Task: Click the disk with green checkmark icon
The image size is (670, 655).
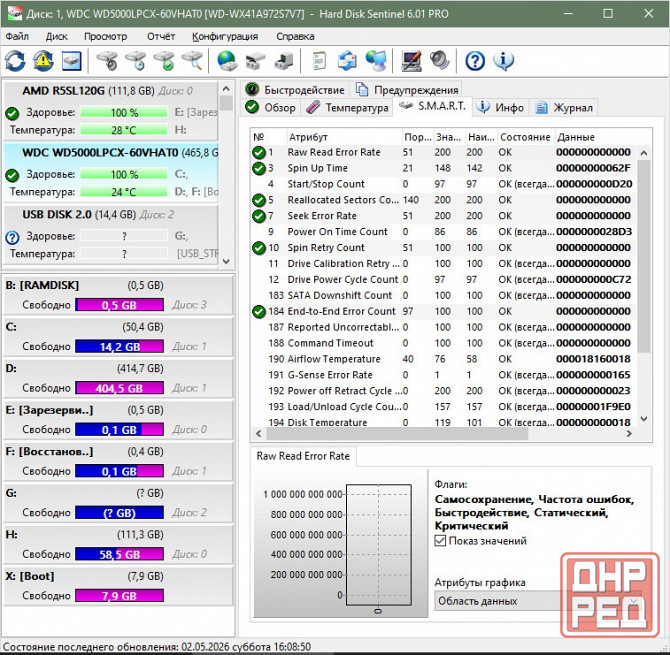Action: 164,61
